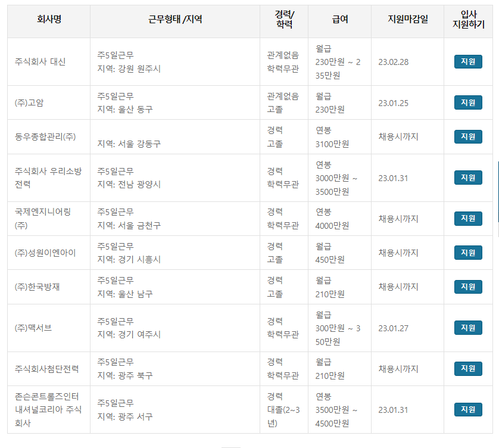Apply to (주)성원이엔아이 listing
The width and height of the screenshot is (499, 448).
467,252
